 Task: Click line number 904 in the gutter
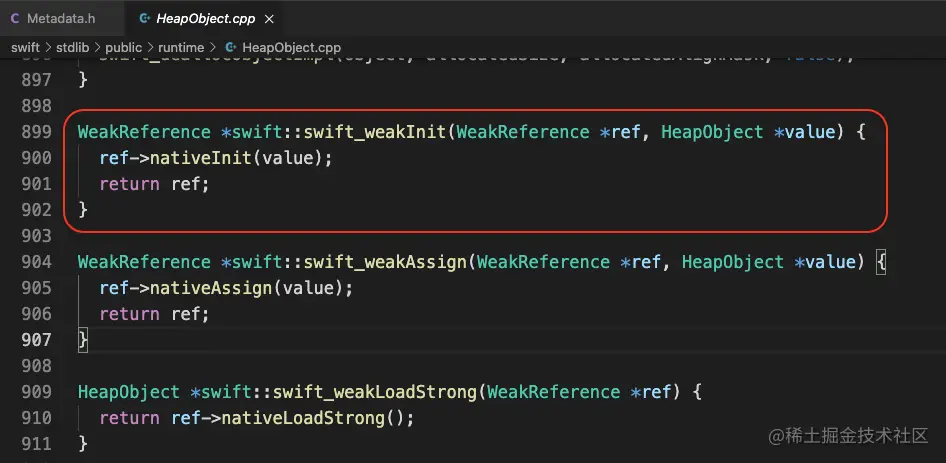pyautogui.click(x=36, y=262)
